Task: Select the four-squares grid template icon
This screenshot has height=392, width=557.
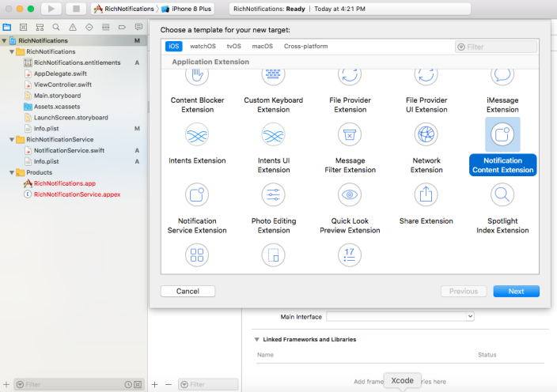Action: tap(197, 254)
